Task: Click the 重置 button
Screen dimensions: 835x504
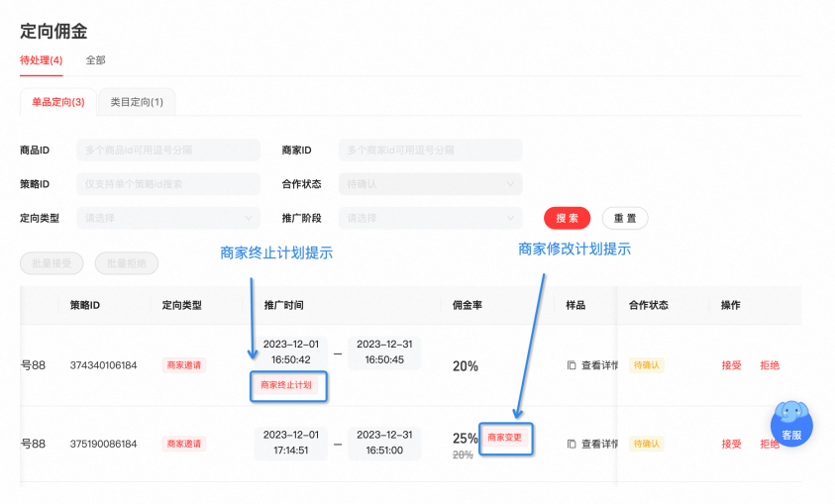Action: click(x=625, y=218)
